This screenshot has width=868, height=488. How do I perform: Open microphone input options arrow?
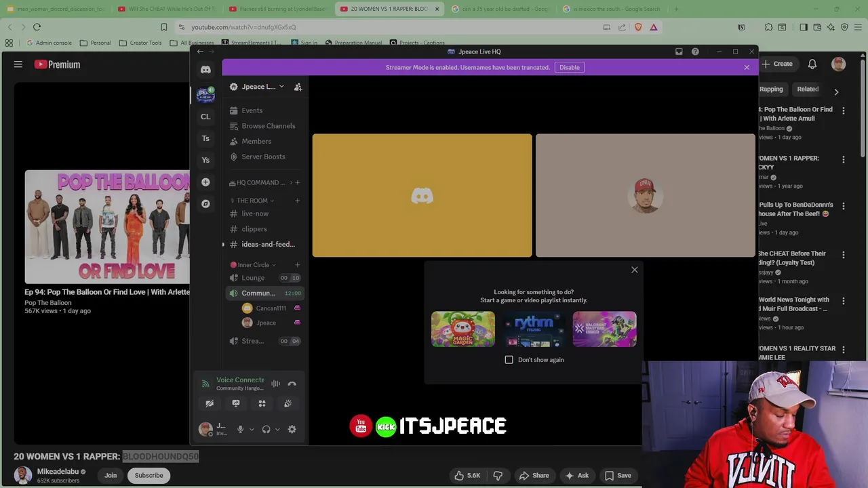click(252, 429)
